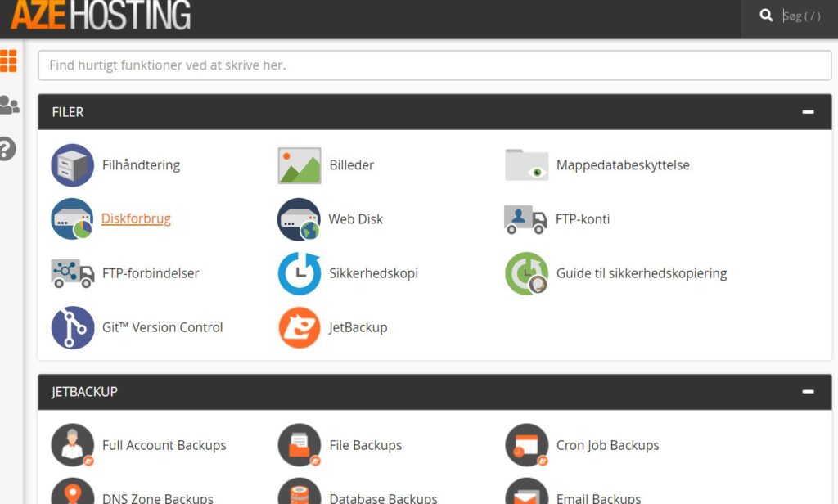838x504 pixels.
Task: Click the help question mark sidebar icon
Action: (7, 149)
